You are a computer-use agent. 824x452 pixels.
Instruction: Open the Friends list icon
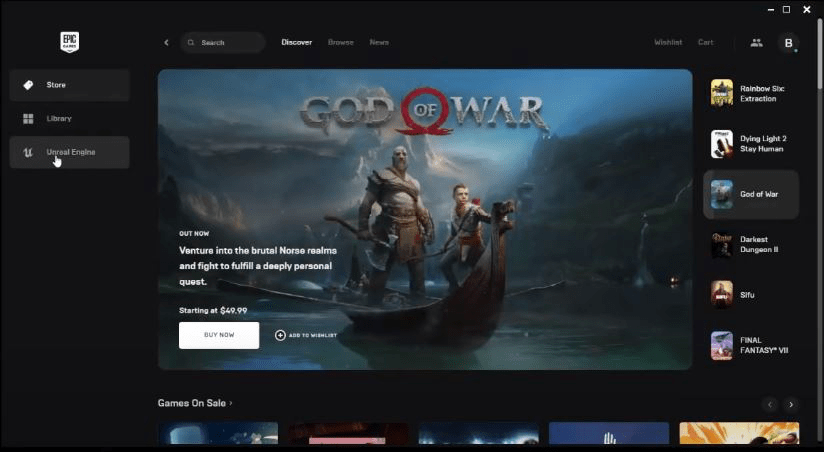756,43
